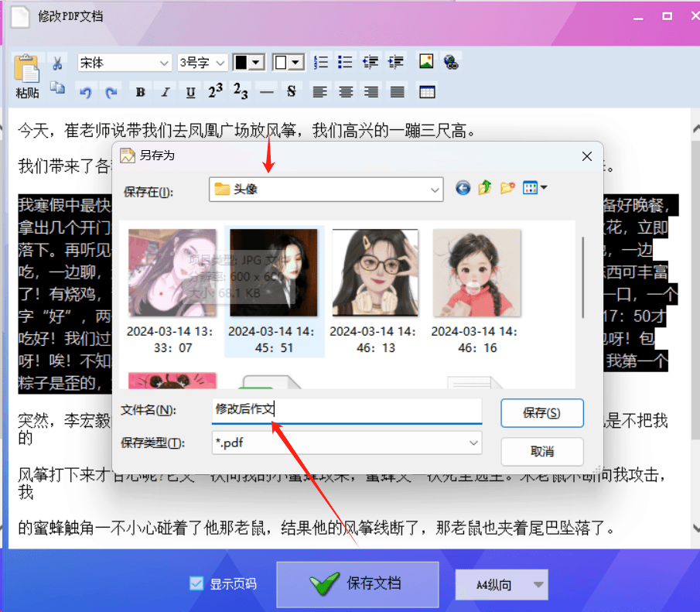The height and width of the screenshot is (612, 700).
Task: Insert a hyperlink via the globe icon
Action: pyautogui.click(x=452, y=61)
